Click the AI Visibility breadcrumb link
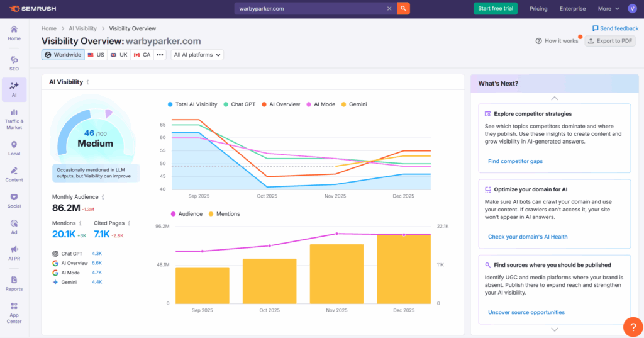 coord(82,28)
